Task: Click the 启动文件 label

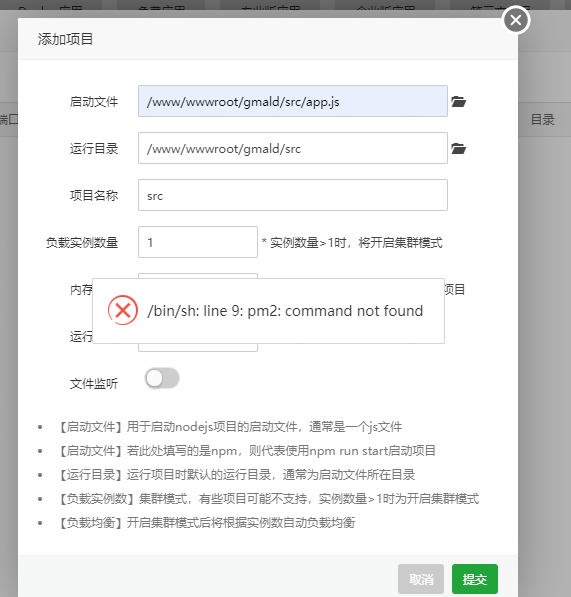Action: click(x=94, y=102)
